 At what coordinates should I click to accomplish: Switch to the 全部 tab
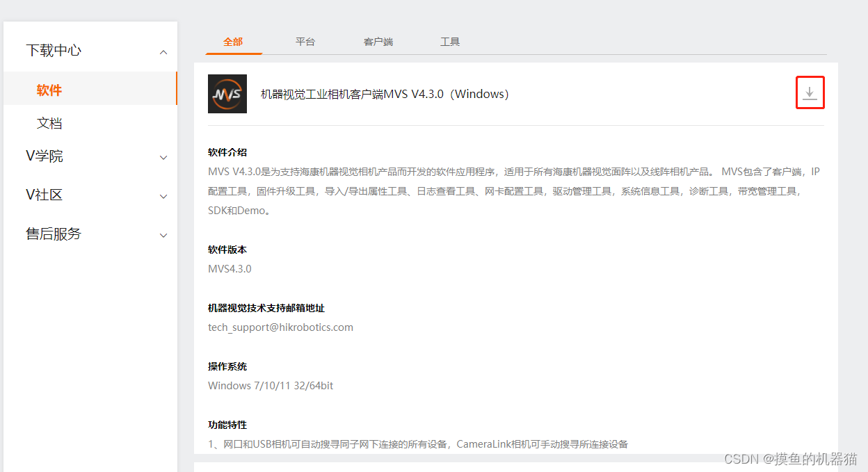[x=233, y=42]
